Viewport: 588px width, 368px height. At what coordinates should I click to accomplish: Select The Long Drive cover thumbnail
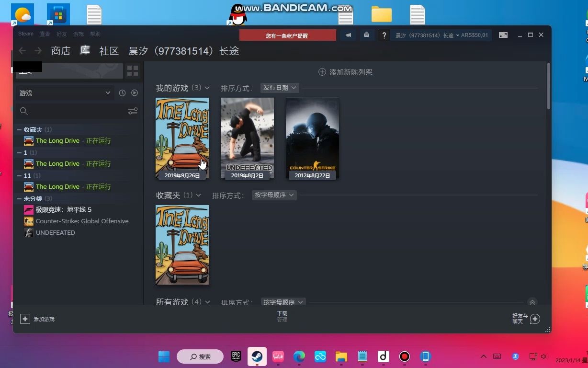(x=182, y=138)
